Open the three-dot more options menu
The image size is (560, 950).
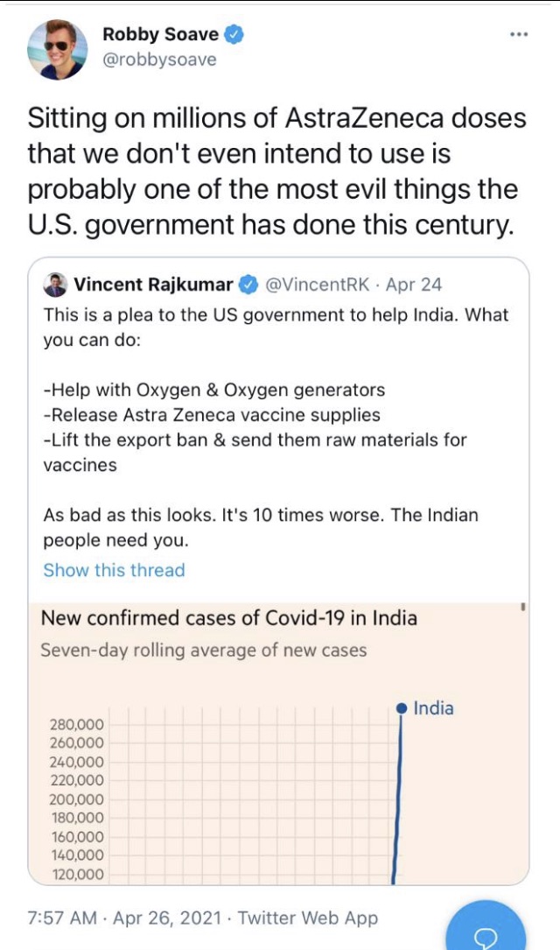tap(519, 34)
